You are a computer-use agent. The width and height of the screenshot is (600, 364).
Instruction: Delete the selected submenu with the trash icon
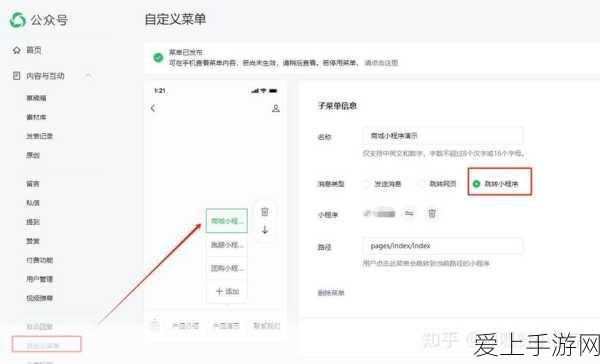(265, 211)
